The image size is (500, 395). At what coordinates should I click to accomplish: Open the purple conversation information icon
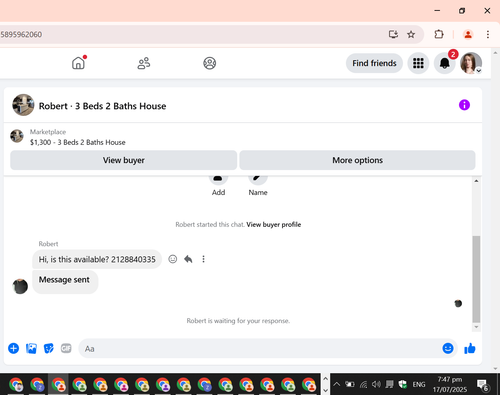(464, 105)
